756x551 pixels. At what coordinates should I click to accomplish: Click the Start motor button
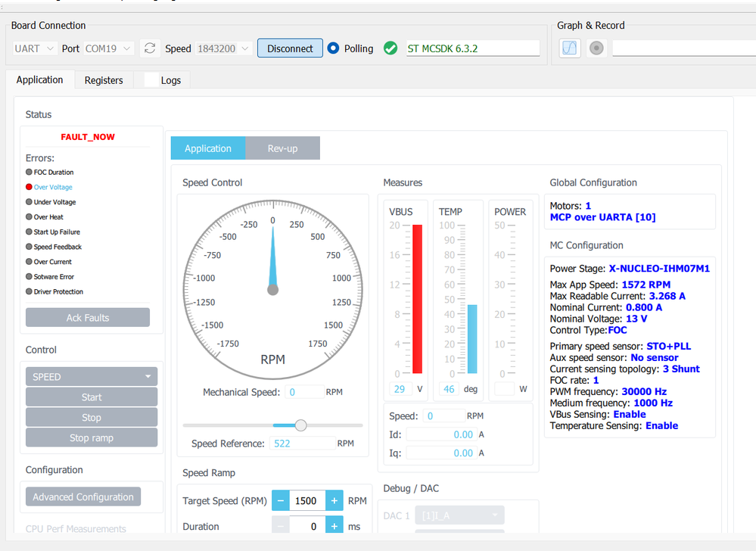click(x=92, y=397)
